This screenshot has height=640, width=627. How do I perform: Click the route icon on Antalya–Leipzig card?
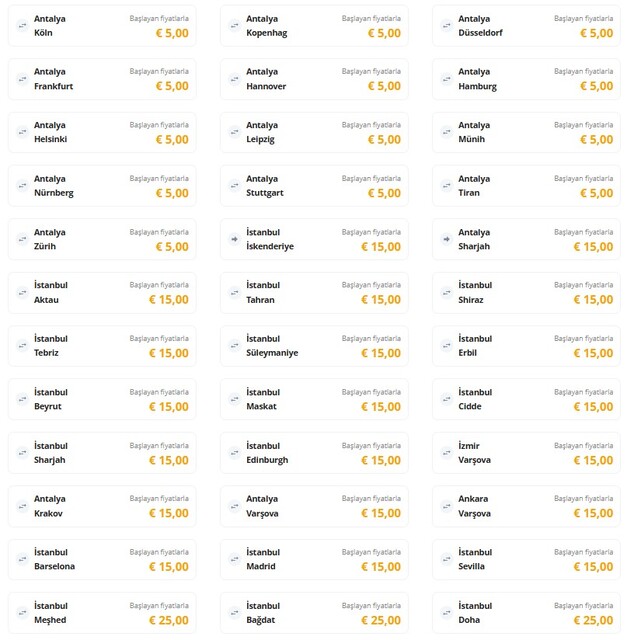point(234,132)
